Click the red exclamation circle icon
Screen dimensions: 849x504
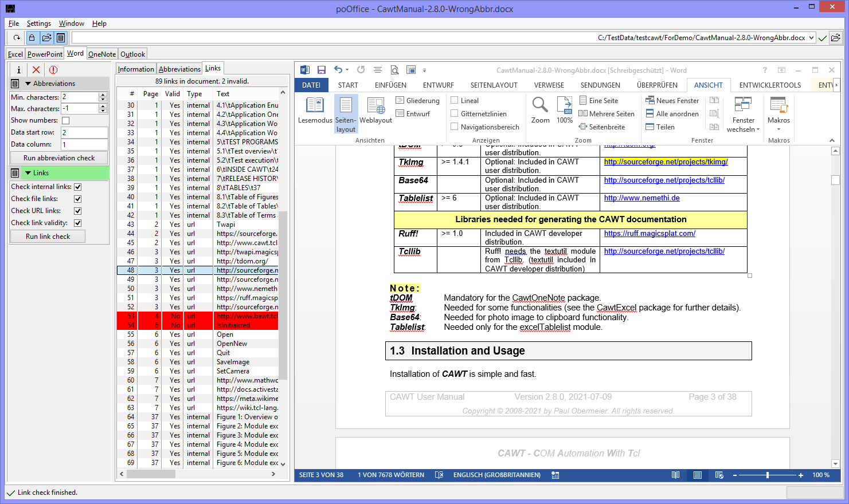pyautogui.click(x=53, y=70)
